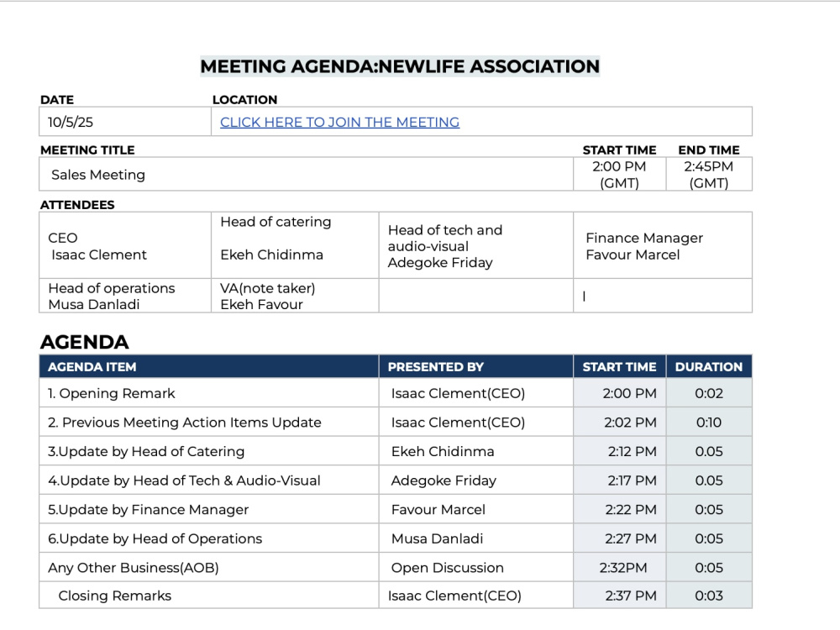This screenshot has width=840, height=630.
Task: Click the empty attendee cell with the text cursor
Action: tap(663, 296)
